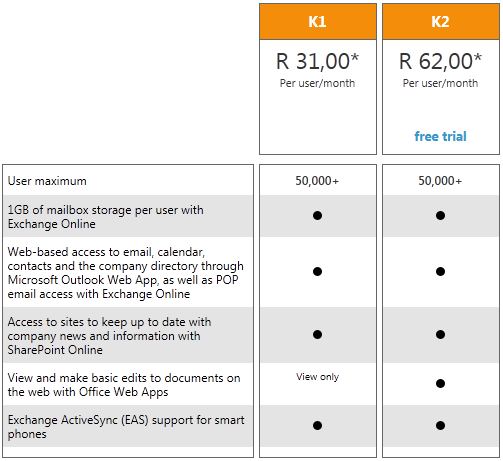The height and width of the screenshot is (461, 503).
Task: Click 'Per user/month' text under K2 price
Action: point(440,83)
